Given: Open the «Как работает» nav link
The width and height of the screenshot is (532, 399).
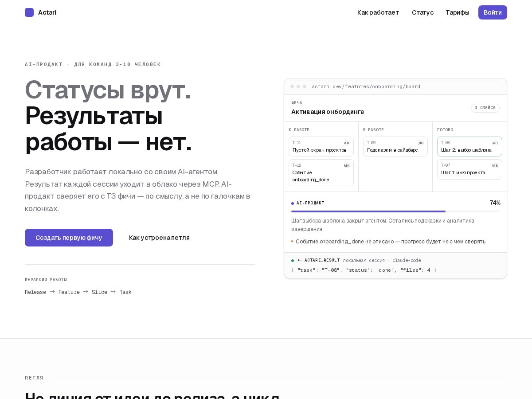Looking at the screenshot, I should point(378,12).
